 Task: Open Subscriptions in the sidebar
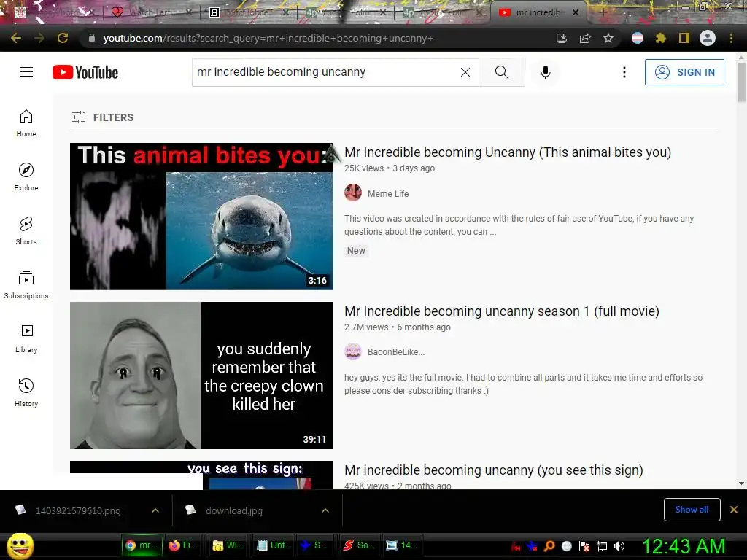click(26, 285)
